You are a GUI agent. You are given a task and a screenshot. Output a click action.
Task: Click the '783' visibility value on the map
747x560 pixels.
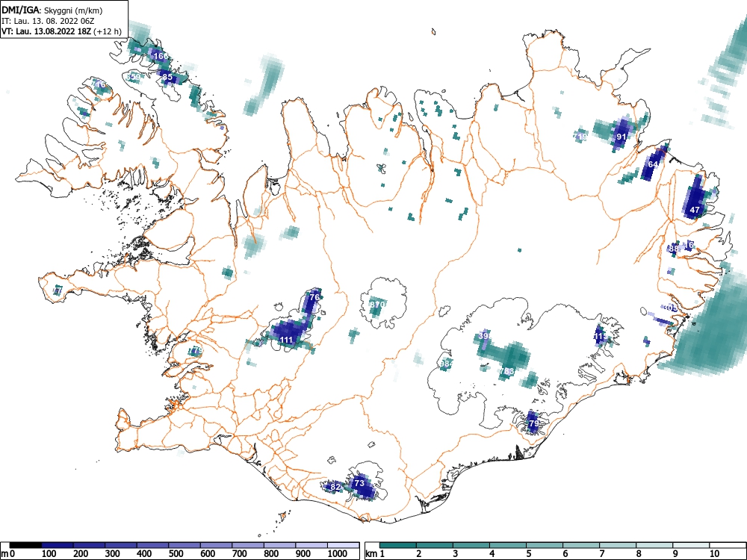tap(507, 371)
